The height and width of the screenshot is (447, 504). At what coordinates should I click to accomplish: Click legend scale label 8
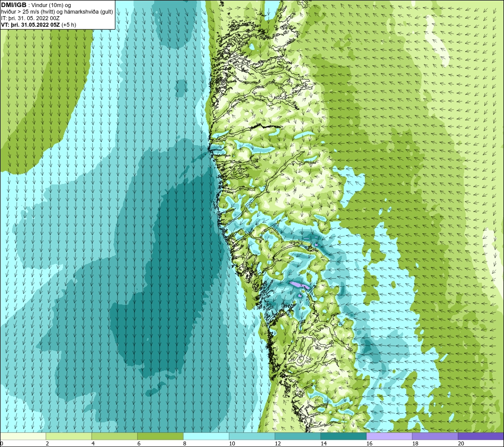pyautogui.click(x=184, y=443)
